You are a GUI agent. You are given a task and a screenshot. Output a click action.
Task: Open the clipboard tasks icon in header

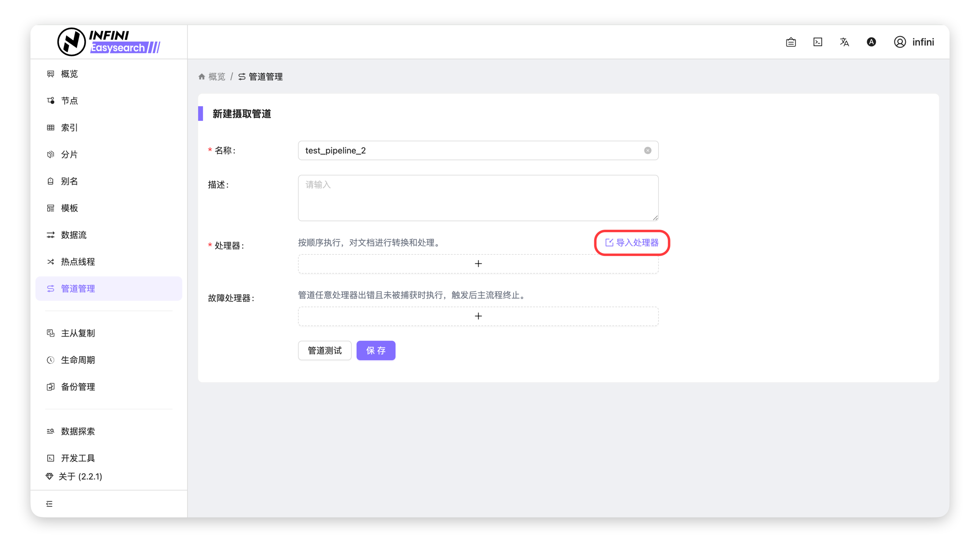790,42
